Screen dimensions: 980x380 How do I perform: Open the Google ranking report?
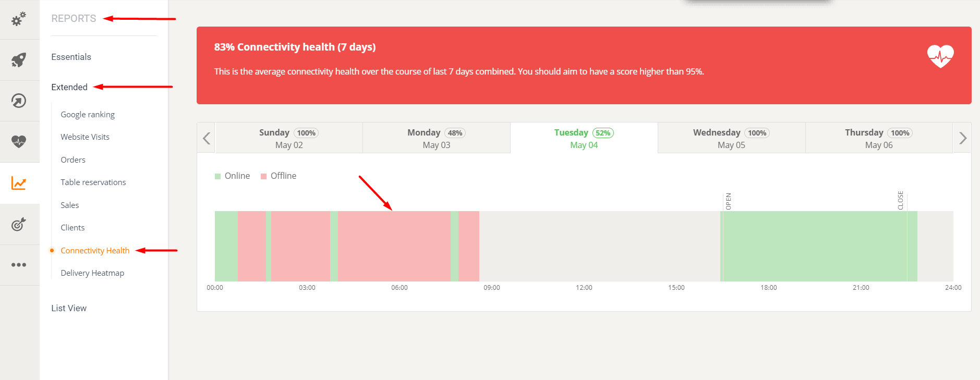tap(87, 114)
